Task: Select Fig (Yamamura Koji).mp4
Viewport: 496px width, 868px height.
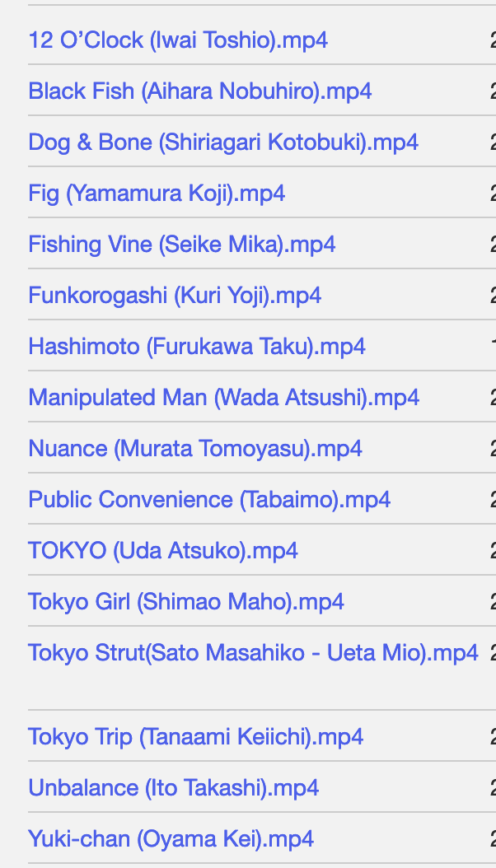Action: coord(157,194)
